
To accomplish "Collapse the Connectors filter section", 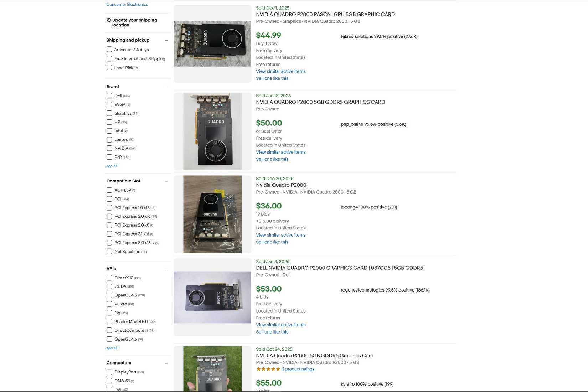I will coord(166,363).
